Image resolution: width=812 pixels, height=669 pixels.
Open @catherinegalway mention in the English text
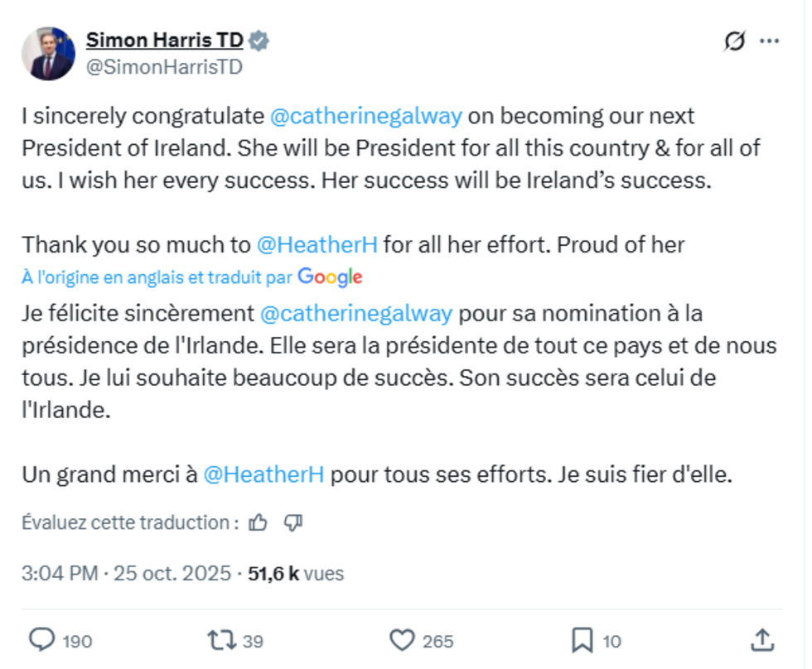click(365, 116)
